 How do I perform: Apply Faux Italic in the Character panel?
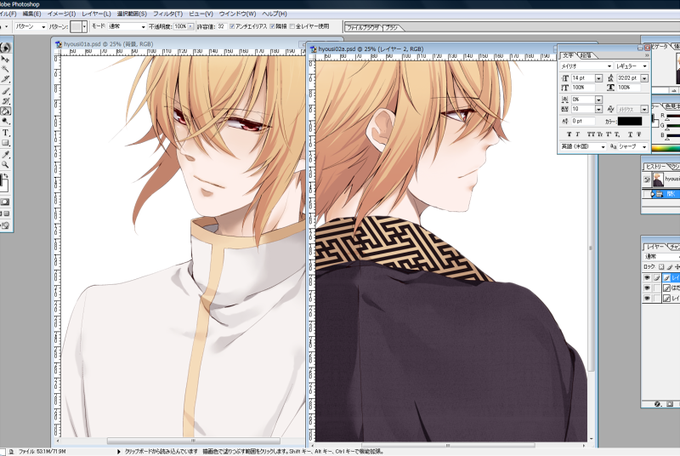(577, 135)
